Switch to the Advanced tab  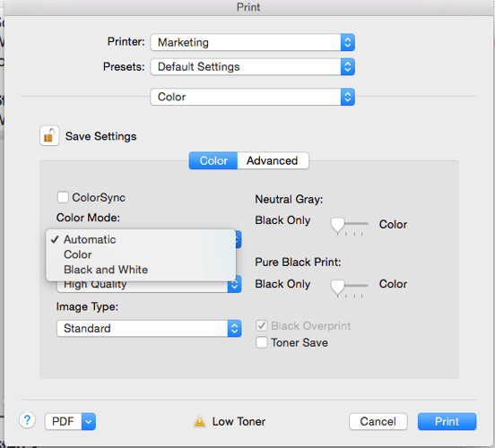coord(273,160)
